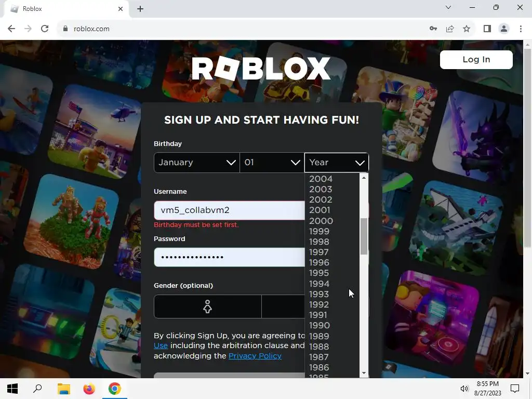Open the browser side panel

(487, 29)
